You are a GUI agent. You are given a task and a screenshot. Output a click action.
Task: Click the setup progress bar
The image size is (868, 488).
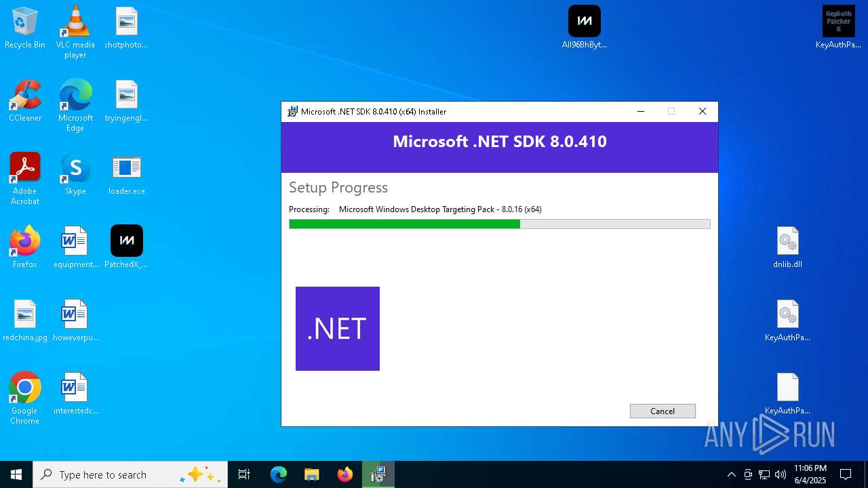click(500, 224)
